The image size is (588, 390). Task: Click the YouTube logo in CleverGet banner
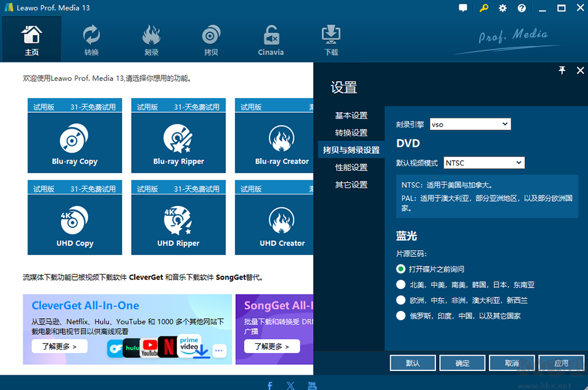point(149,347)
